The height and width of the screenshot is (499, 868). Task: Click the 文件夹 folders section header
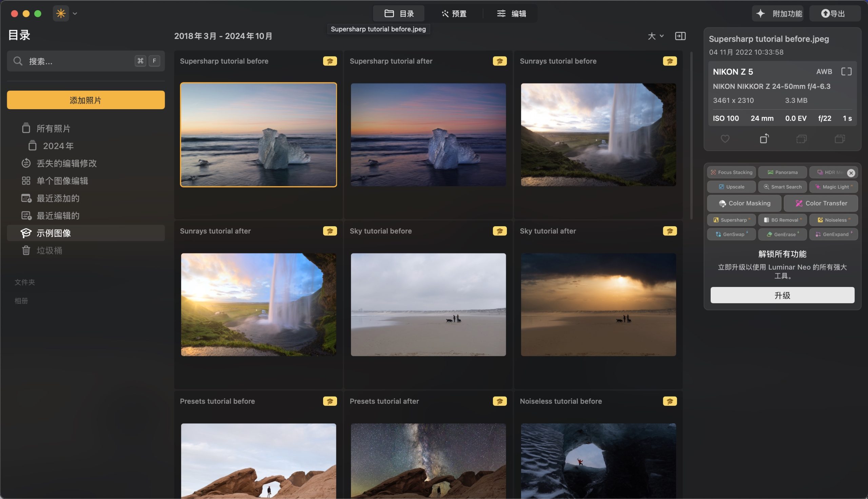click(25, 282)
